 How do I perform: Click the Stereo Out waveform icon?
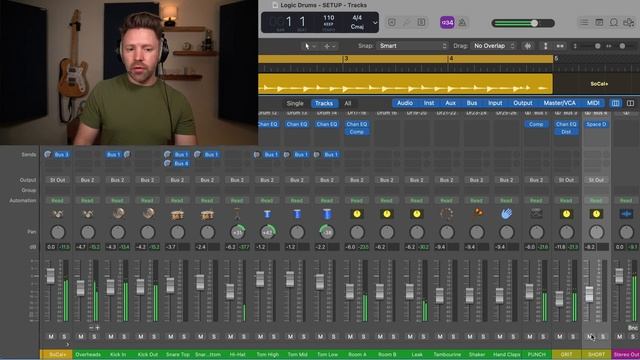click(626, 214)
